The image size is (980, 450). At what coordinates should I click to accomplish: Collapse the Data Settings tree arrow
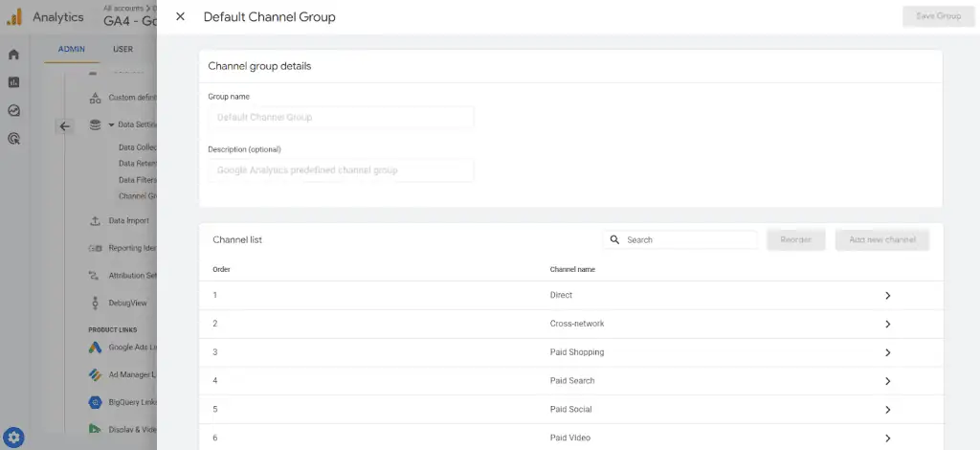coord(111,124)
